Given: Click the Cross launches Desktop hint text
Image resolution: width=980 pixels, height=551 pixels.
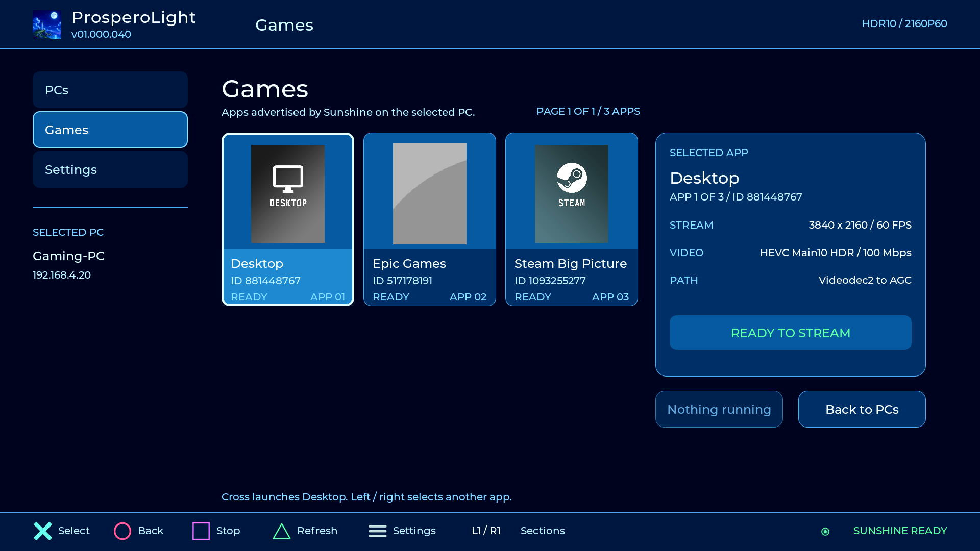Looking at the screenshot, I should click(366, 497).
